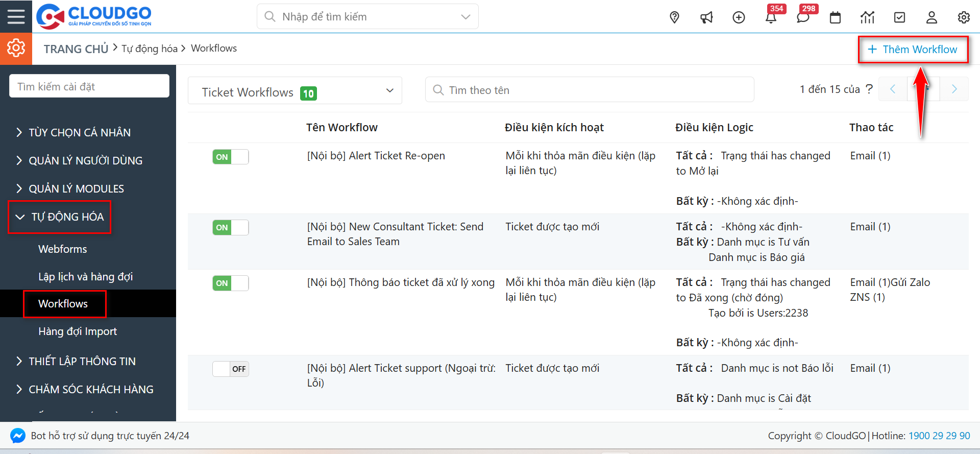Image resolution: width=980 pixels, height=454 pixels.
Task: Open Webforms in the sidebar
Action: (x=63, y=249)
